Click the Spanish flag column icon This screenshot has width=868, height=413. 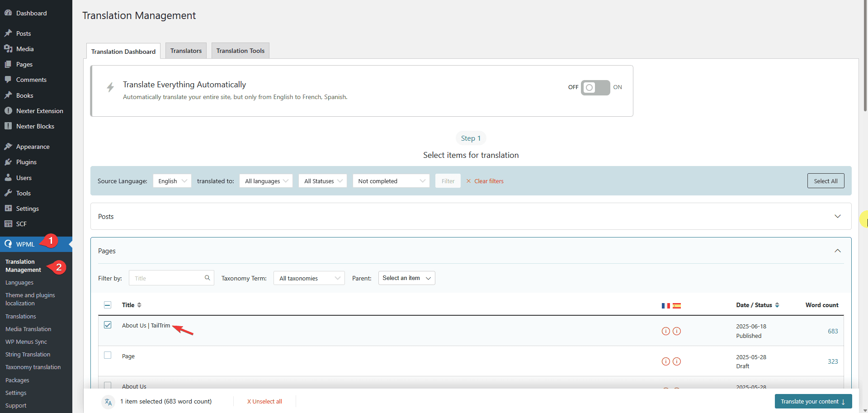(x=676, y=305)
